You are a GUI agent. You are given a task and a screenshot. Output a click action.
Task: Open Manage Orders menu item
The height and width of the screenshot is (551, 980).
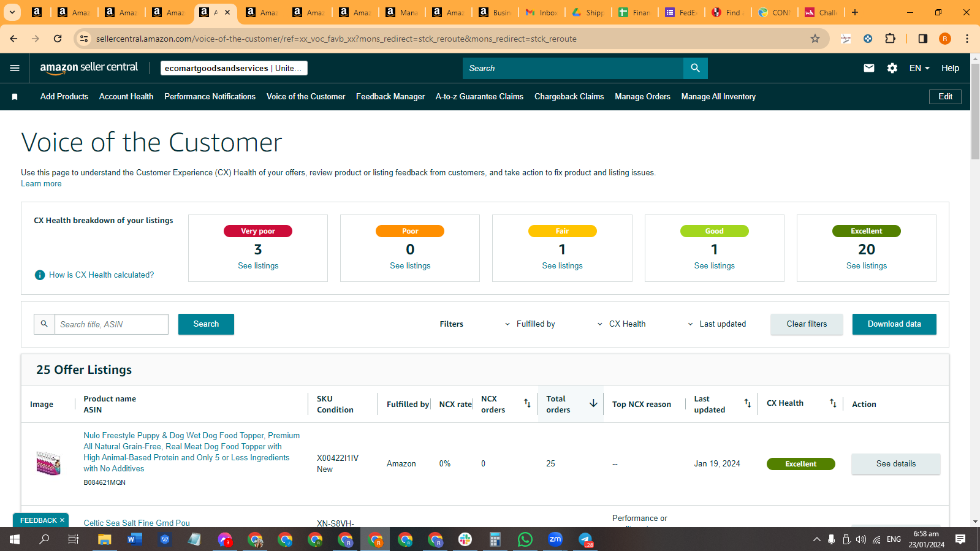[x=642, y=97]
